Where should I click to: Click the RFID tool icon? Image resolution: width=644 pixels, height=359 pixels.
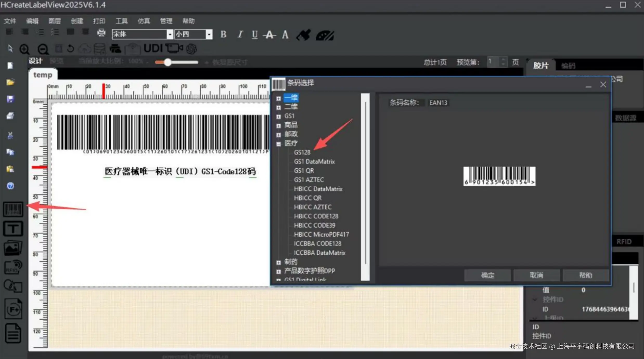(13, 267)
